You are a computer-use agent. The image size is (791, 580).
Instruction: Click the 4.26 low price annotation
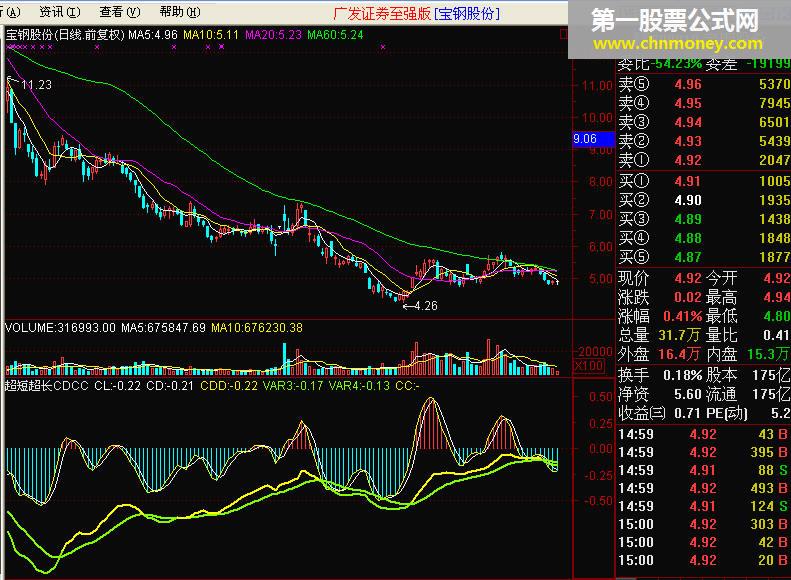click(426, 306)
